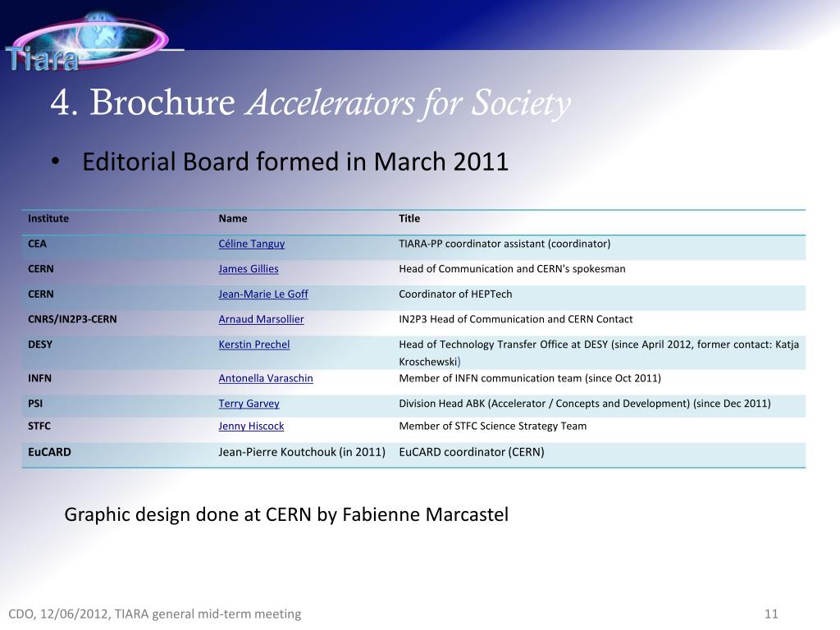Open the Arnaud Marsollier link
Screen dimensions: 840x630
261,319
